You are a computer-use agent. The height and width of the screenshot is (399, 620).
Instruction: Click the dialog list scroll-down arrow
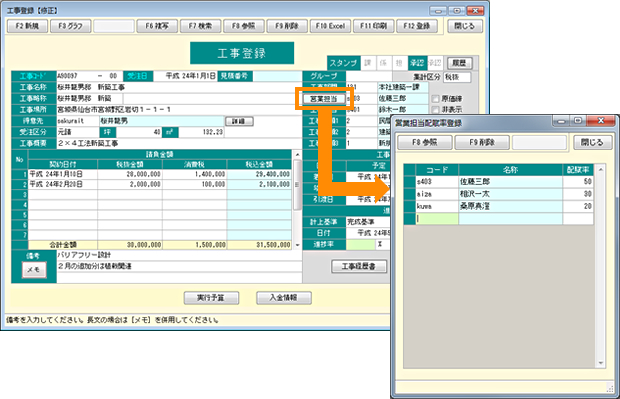coord(601,363)
